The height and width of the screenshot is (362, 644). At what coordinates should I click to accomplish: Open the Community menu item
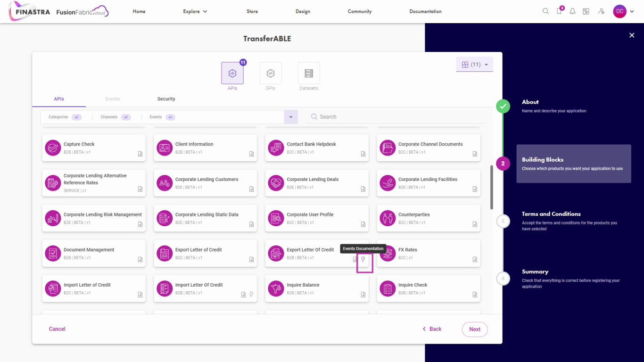pyautogui.click(x=360, y=11)
